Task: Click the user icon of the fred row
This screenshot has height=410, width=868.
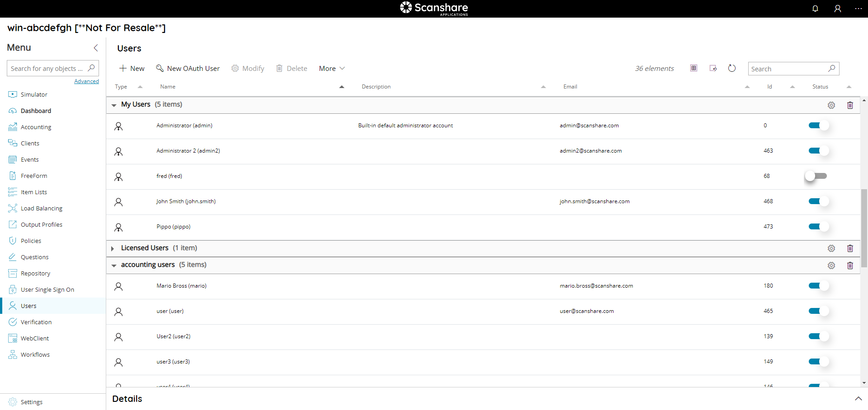Action: (x=118, y=177)
